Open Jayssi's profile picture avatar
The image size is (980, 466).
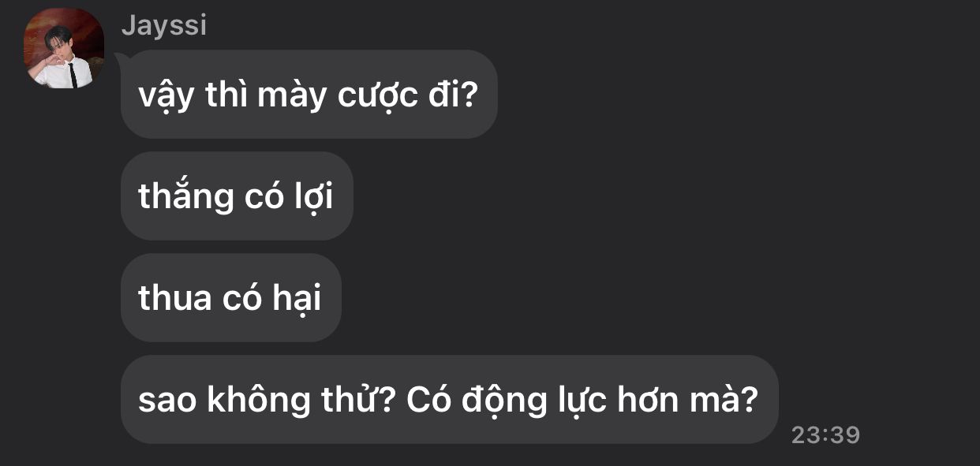64,48
